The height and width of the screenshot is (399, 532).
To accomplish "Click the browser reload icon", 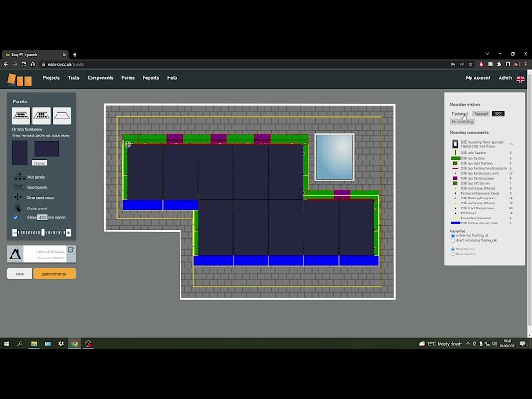I will (x=24, y=64).
